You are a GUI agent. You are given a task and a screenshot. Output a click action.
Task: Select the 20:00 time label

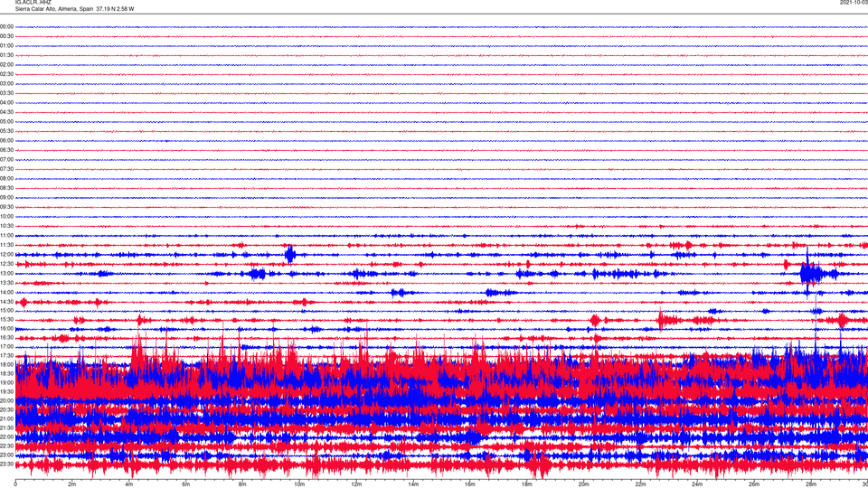tap(6, 400)
